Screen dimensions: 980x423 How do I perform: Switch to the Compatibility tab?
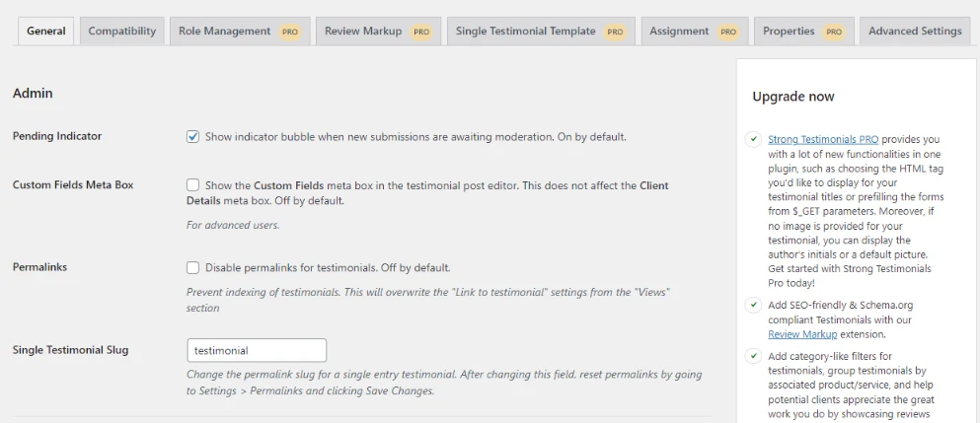pyautogui.click(x=121, y=31)
